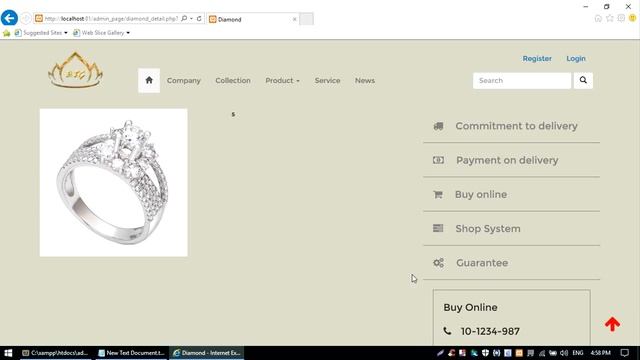
Task: Click the gears icon beside Guarantee
Action: [x=438, y=263]
